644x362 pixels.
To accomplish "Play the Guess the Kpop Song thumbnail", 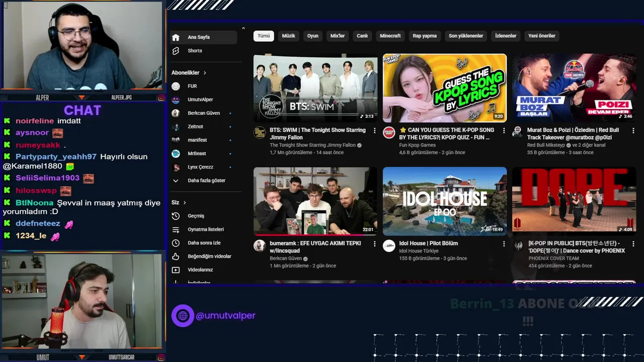I will (x=445, y=88).
